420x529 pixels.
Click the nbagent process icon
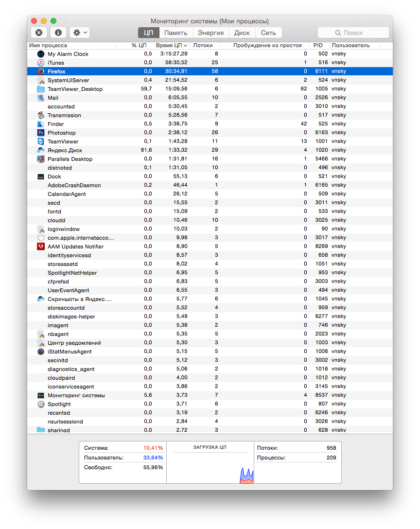(41, 335)
